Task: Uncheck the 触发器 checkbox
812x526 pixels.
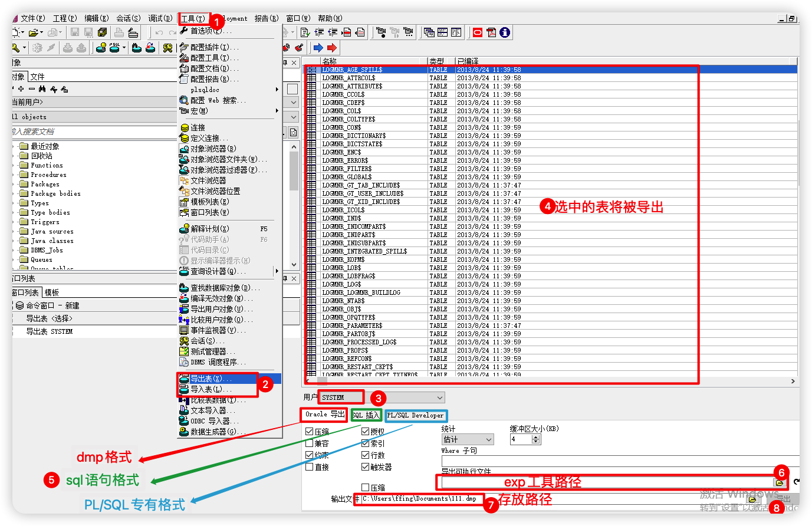Action: coord(366,467)
